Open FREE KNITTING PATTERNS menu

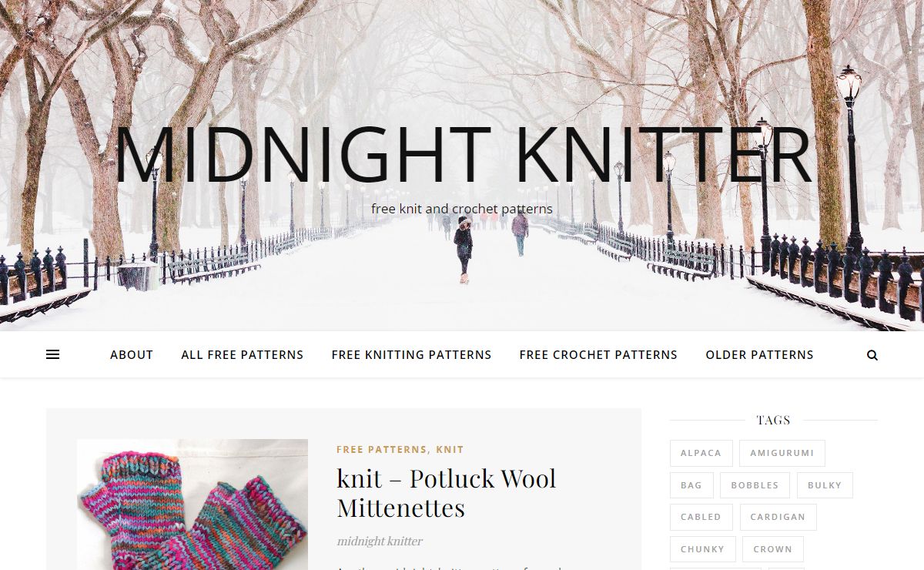411,355
